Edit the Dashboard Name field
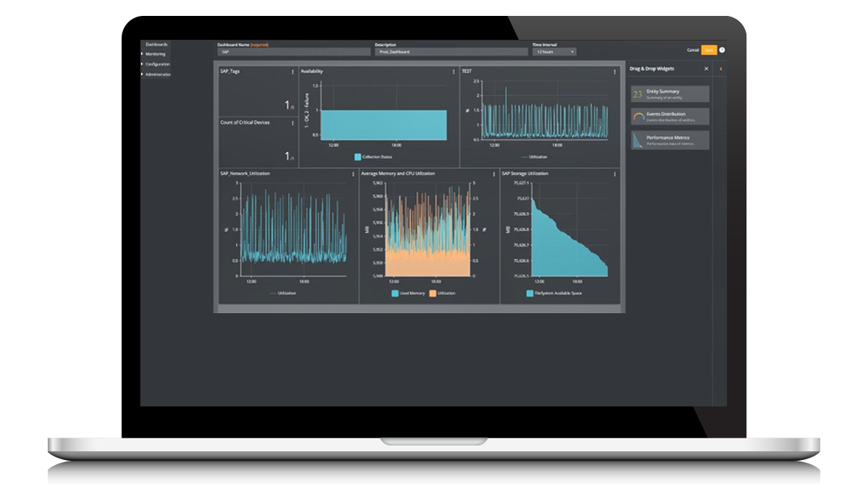The width and height of the screenshot is (868, 499). click(x=294, y=52)
